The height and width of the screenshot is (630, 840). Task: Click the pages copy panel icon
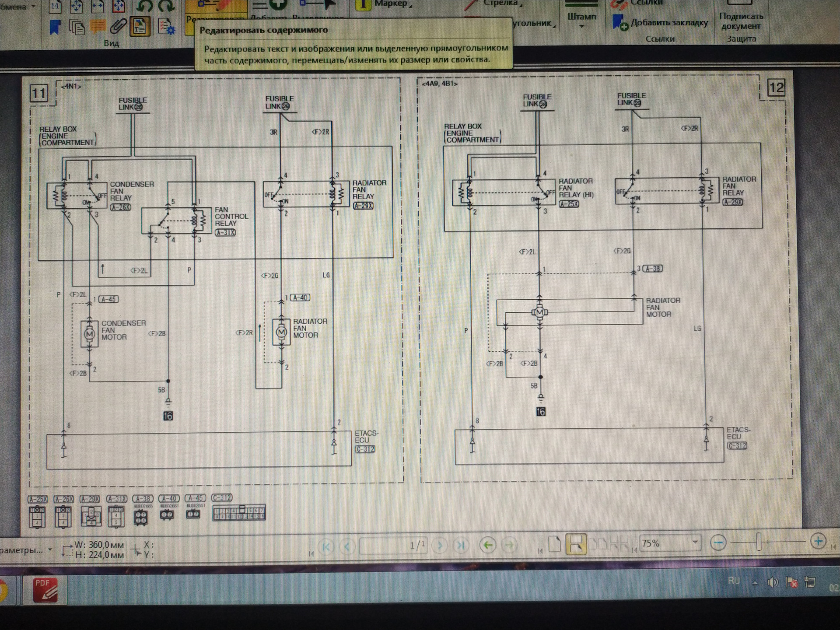point(77,27)
